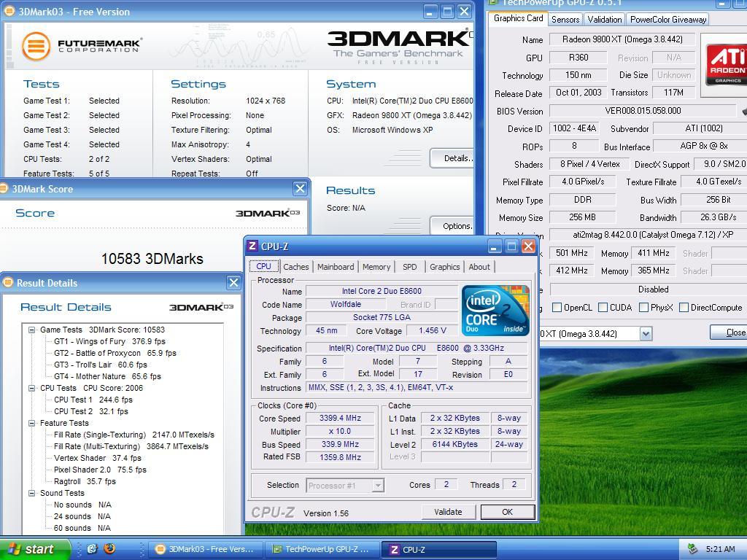747x560 pixels.
Task: Select the CPU tab in CPU-Z
Action: [263, 266]
